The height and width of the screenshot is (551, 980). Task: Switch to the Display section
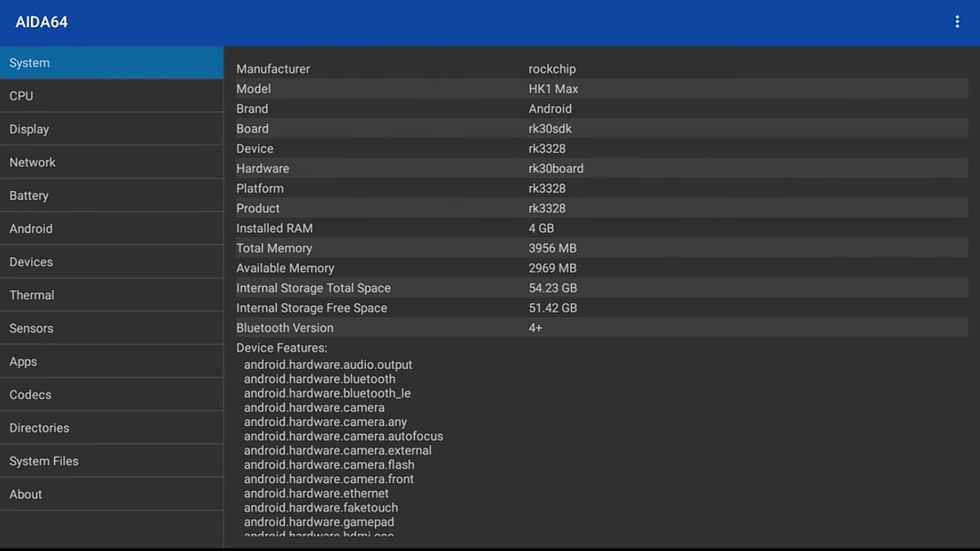point(111,129)
